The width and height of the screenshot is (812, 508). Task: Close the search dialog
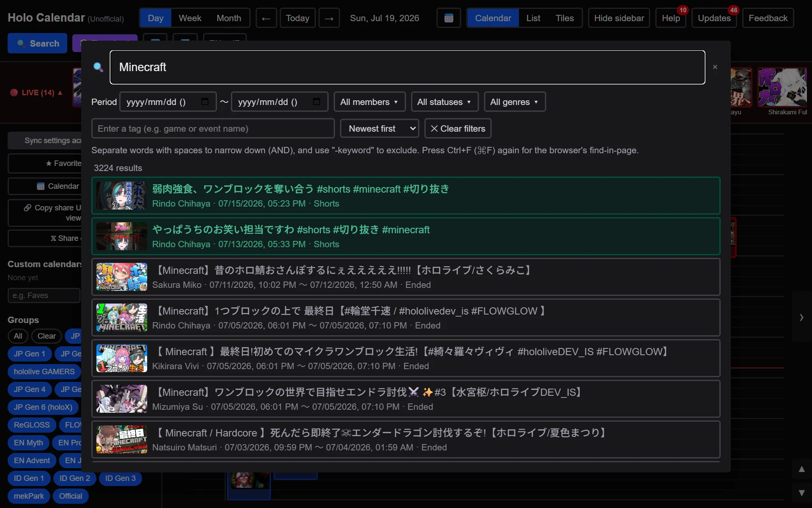715,67
